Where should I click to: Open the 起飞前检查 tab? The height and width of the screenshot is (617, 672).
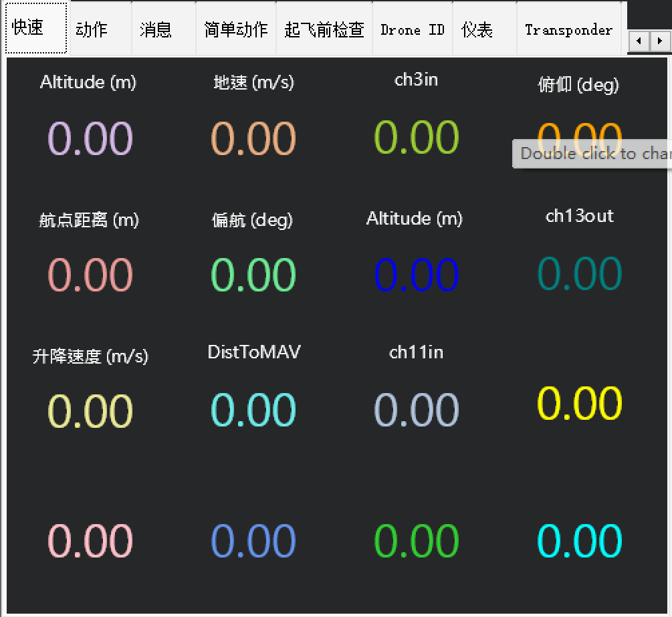point(324,29)
